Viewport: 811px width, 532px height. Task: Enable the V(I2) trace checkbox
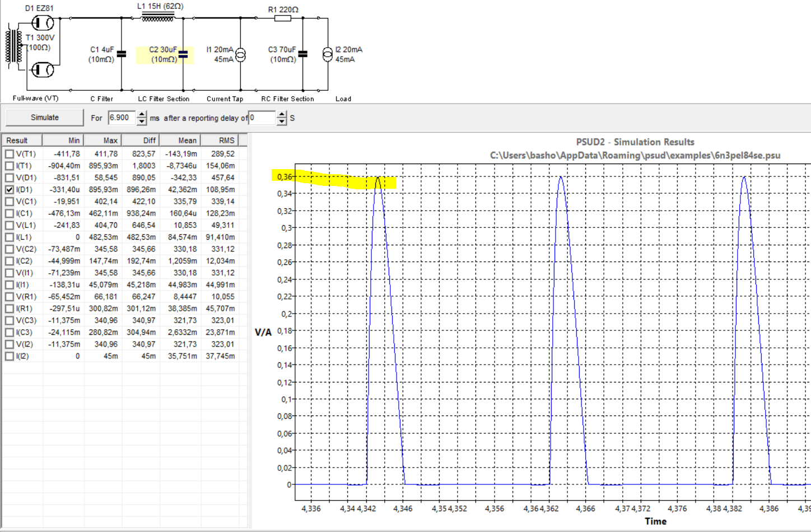(x=10, y=344)
